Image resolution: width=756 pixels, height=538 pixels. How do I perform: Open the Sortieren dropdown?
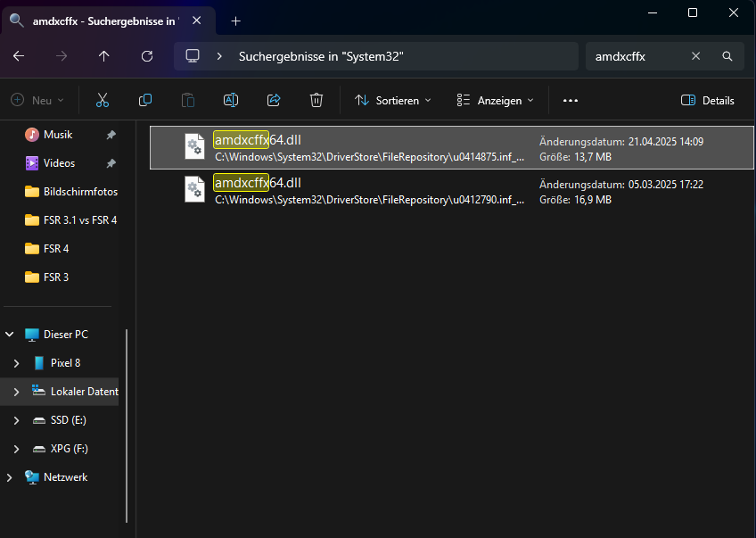point(393,100)
